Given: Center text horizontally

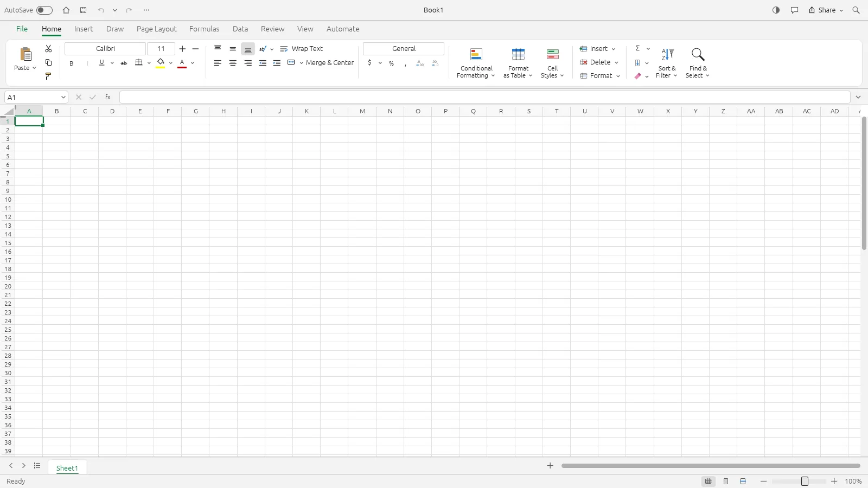Looking at the screenshot, I should click(233, 63).
